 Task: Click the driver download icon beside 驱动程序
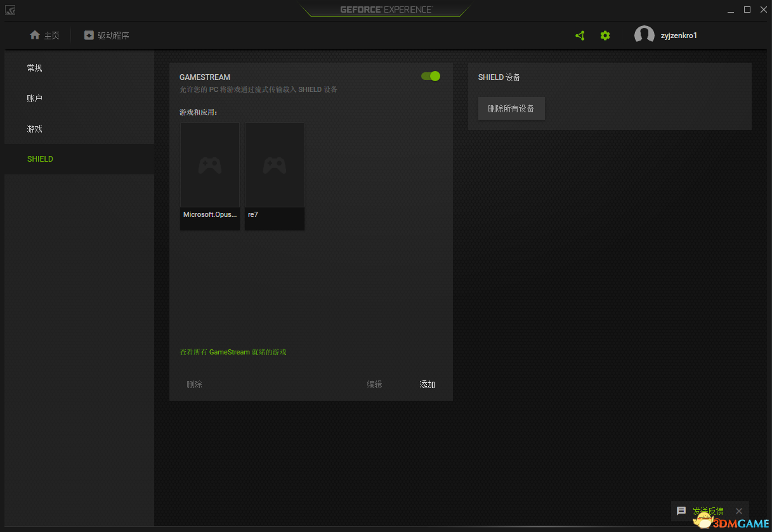point(89,35)
